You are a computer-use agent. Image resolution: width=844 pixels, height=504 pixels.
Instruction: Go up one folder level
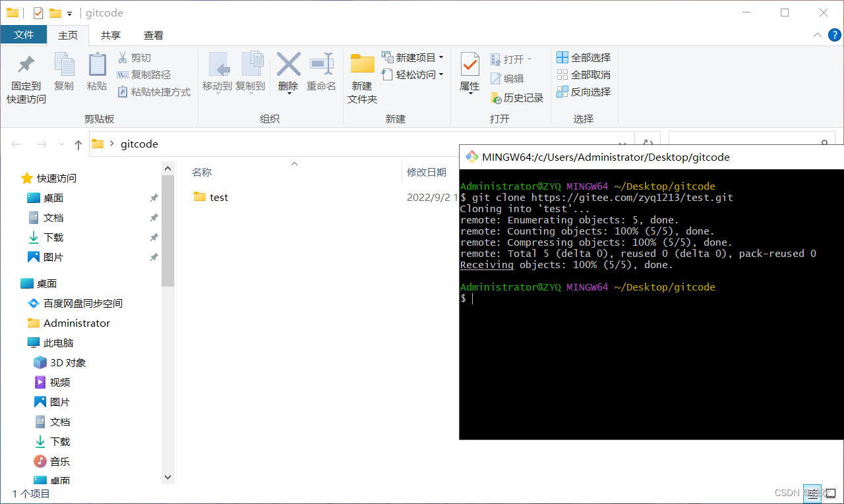pos(78,144)
